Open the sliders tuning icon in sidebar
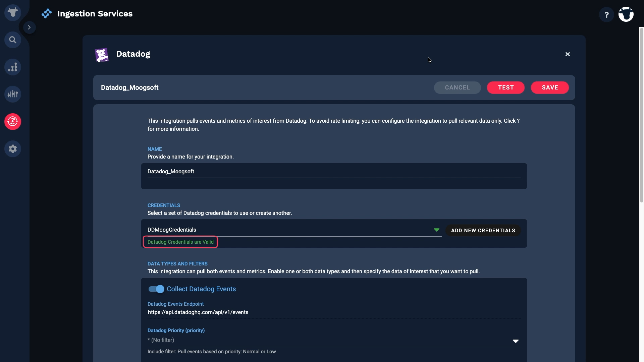The image size is (644, 362). point(13,94)
